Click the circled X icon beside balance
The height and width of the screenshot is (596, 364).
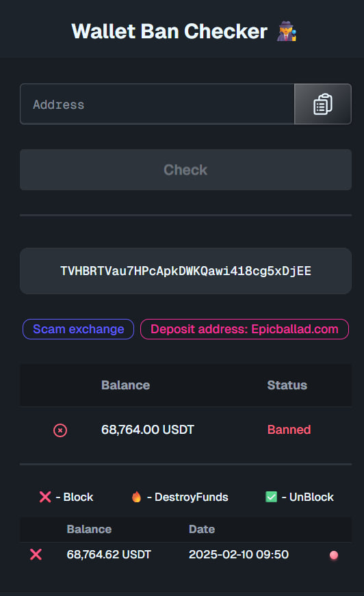coord(60,430)
